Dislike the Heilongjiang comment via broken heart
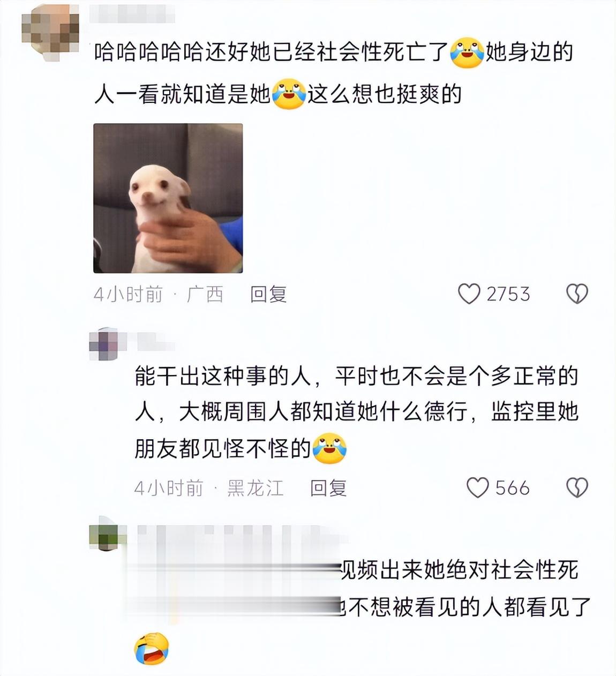This screenshot has width=616, height=676. [577, 488]
